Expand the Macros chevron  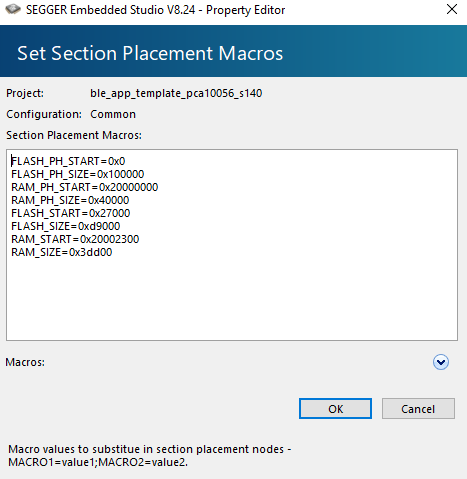click(441, 362)
